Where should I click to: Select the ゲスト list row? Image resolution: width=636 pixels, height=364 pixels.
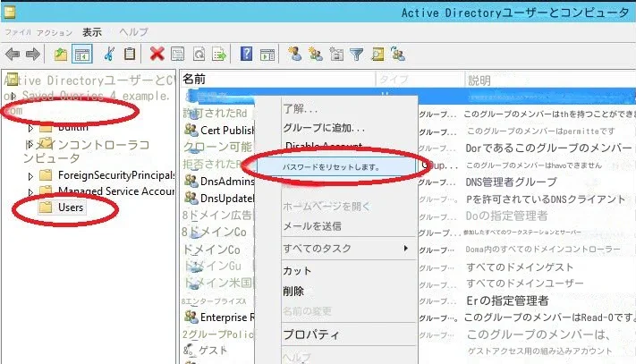click(205, 351)
